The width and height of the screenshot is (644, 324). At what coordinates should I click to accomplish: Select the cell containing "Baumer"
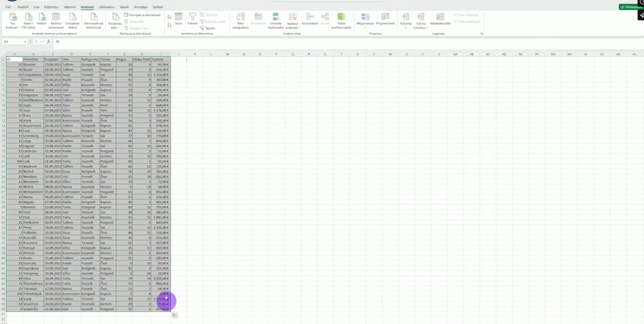tap(33, 65)
